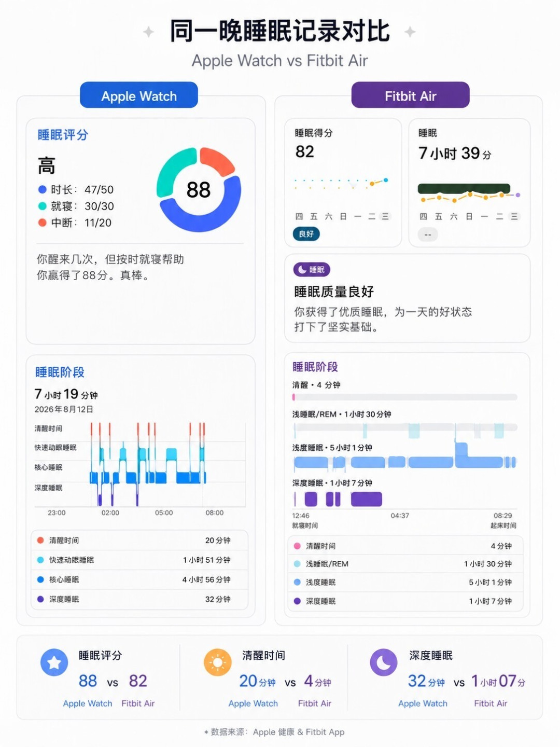Click the 清醒·4分钟 progress bar
The image size is (560, 747).
405,397
